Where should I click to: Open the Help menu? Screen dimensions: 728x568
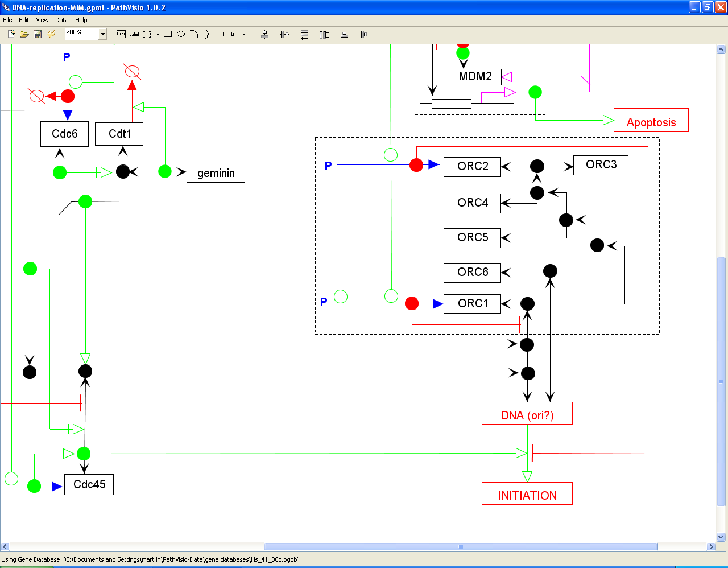81,20
